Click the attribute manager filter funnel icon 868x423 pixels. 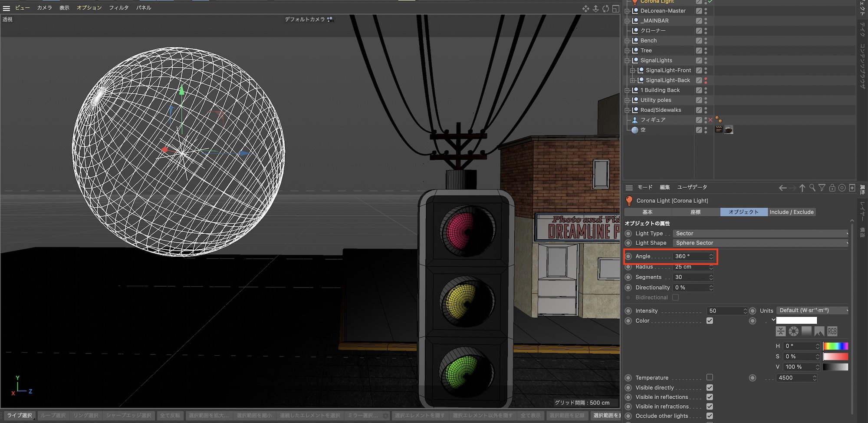click(822, 188)
